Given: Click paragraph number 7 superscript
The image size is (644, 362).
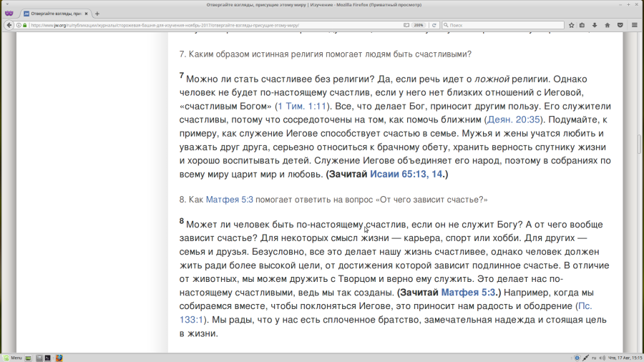Looking at the screenshot, I should pyautogui.click(x=182, y=76).
